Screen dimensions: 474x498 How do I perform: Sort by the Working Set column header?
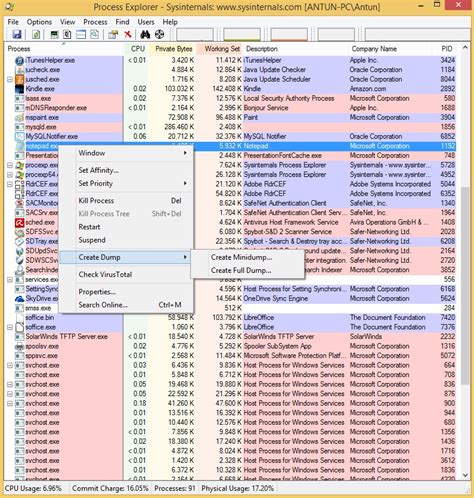pos(220,49)
